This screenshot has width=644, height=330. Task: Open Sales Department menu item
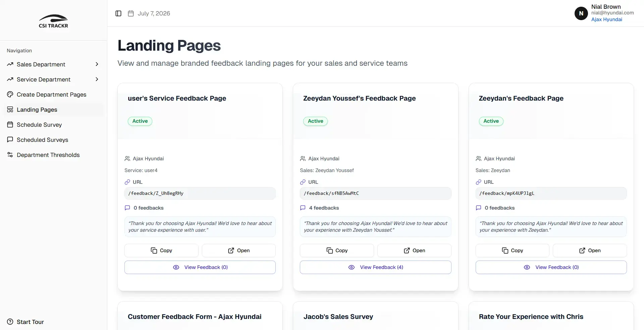point(53,64)
